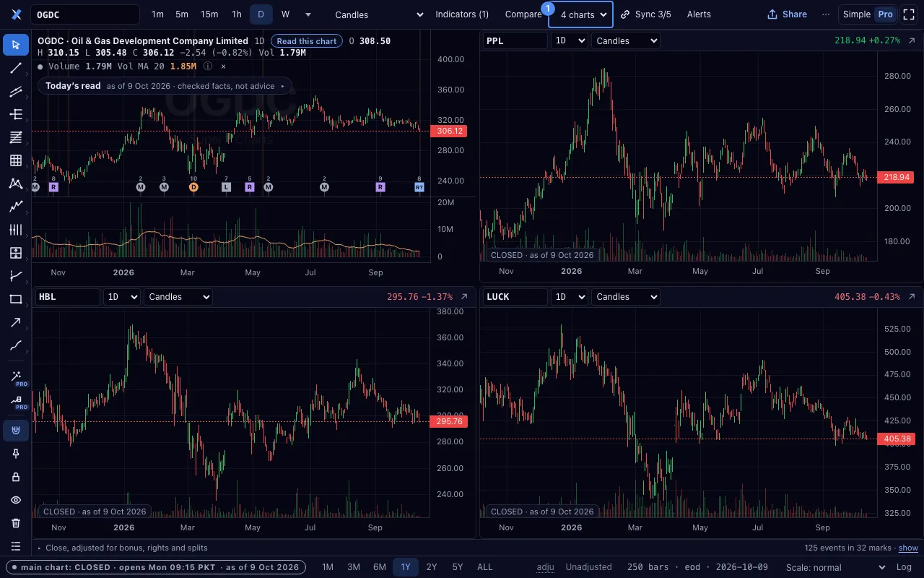This screenshot has height=578, width=924.
Task: Switch to Pro mode
Action: [885, 14]
